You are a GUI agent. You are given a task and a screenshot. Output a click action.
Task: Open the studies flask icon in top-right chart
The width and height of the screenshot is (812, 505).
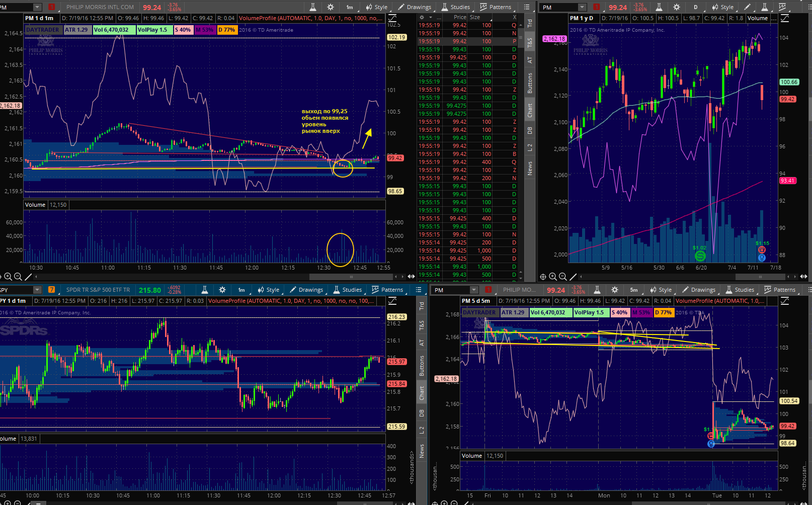765,7
